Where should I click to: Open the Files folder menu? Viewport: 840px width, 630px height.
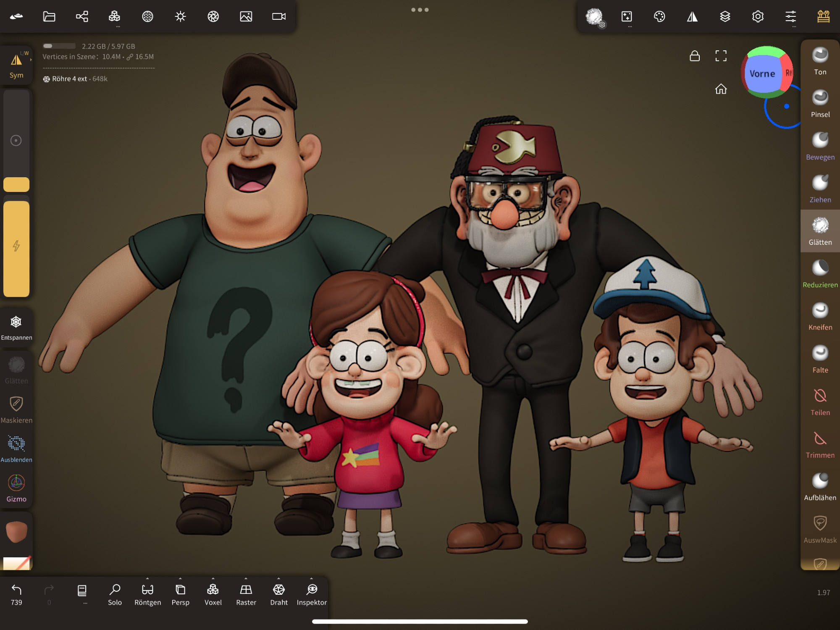tap(49, 16)
